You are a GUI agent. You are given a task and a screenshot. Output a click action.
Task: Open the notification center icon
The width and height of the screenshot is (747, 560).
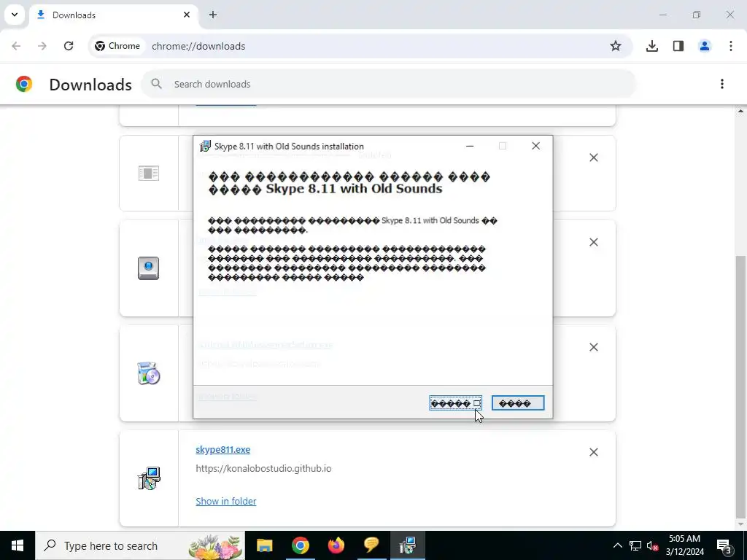point(724,545)
